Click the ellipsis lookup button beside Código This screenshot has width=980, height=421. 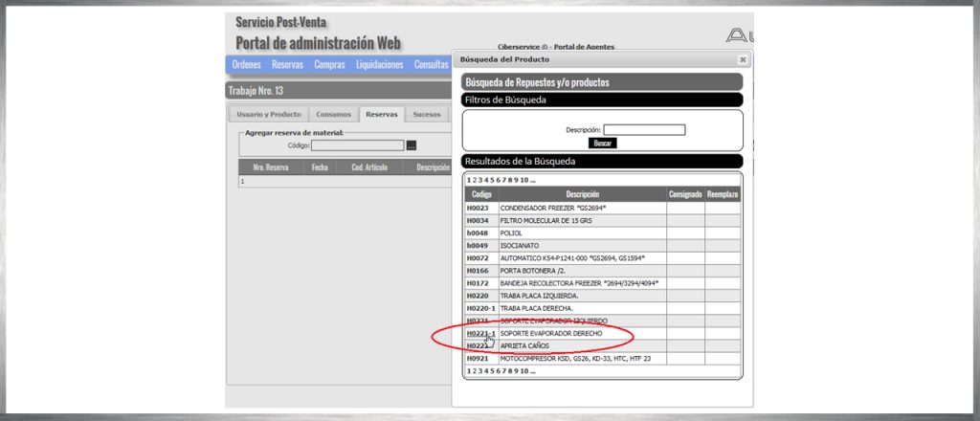[x=412, y=146]
